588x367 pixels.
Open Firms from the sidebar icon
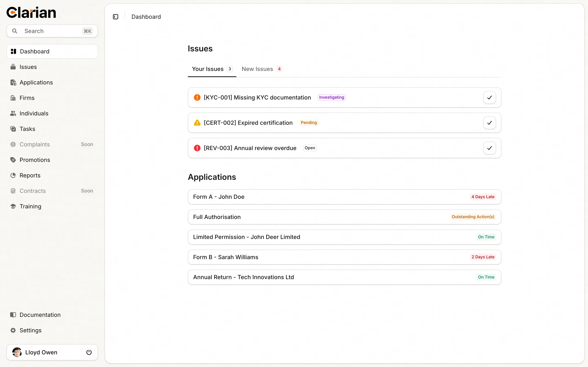[x=13, y=98]
